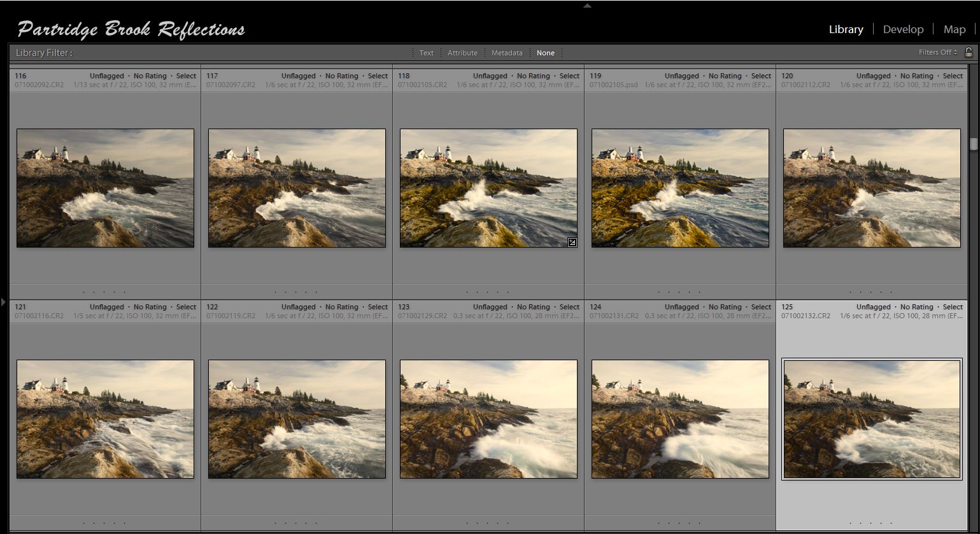Click the Select label of photo 118
980x534 pixels.
coord(570,76)
